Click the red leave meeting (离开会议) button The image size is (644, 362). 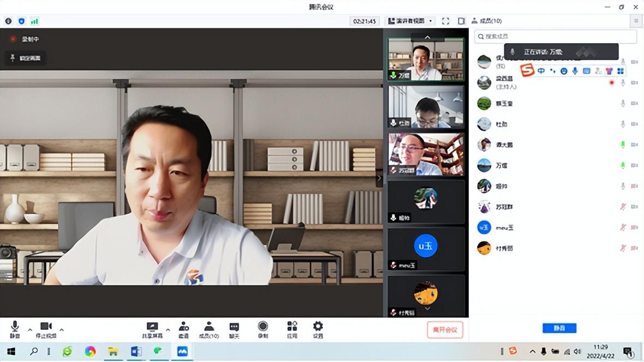(445, 329)
